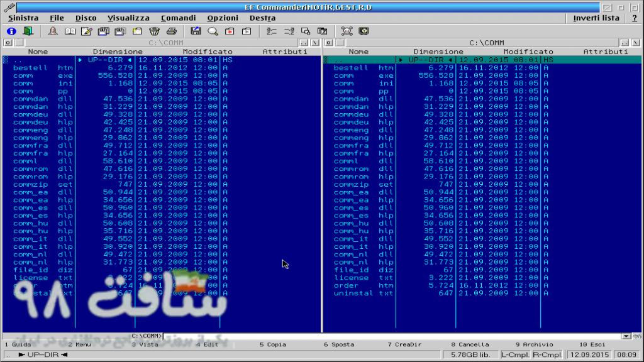Click right panel root '\' button
The height and width of the screenshot is (362, 644).
tap(636, 43)
